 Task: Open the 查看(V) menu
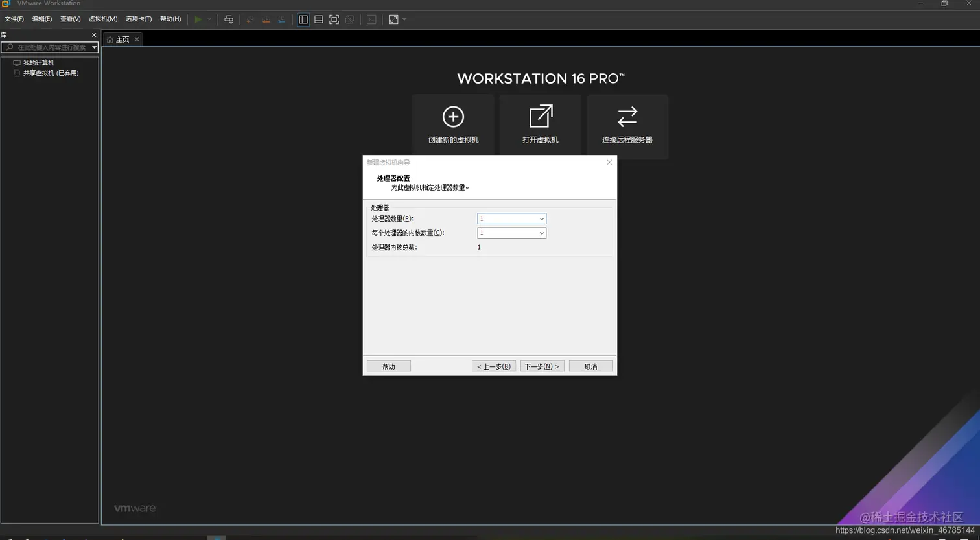pyautogui.click(x=71, y=19)
